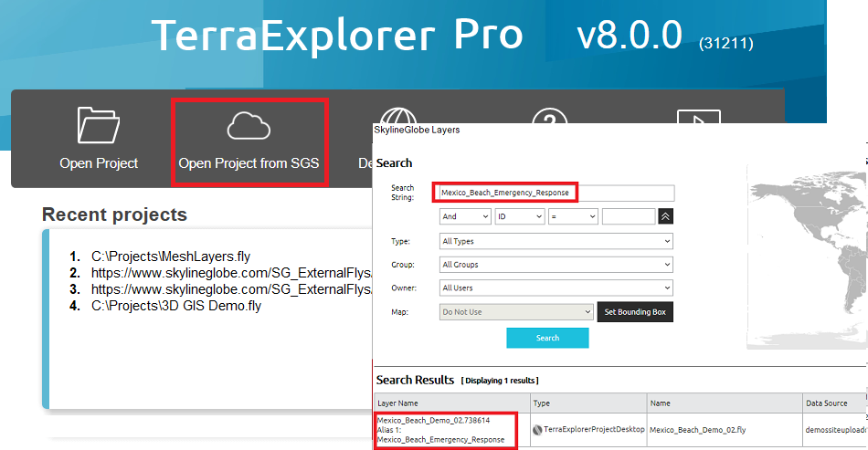Click the Mexico_Beach_Demo_02.fly name cell
Viewport: 868px width, 450px height.
(x=725, y=430)
